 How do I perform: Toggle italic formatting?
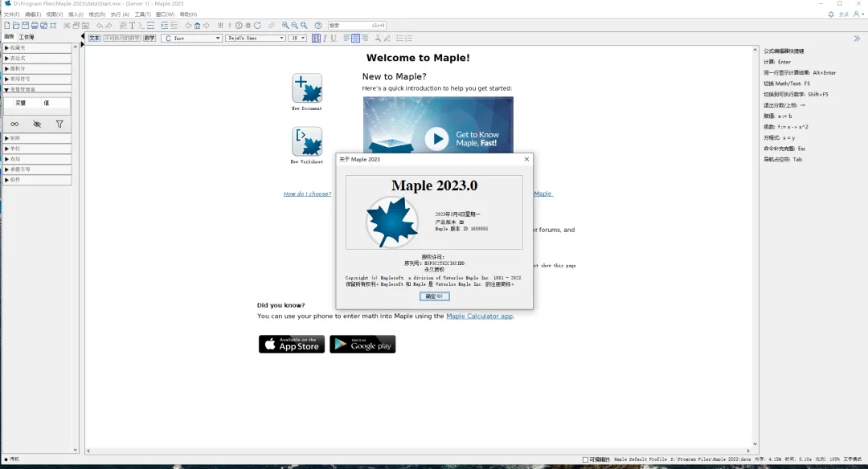click(325, 39)
